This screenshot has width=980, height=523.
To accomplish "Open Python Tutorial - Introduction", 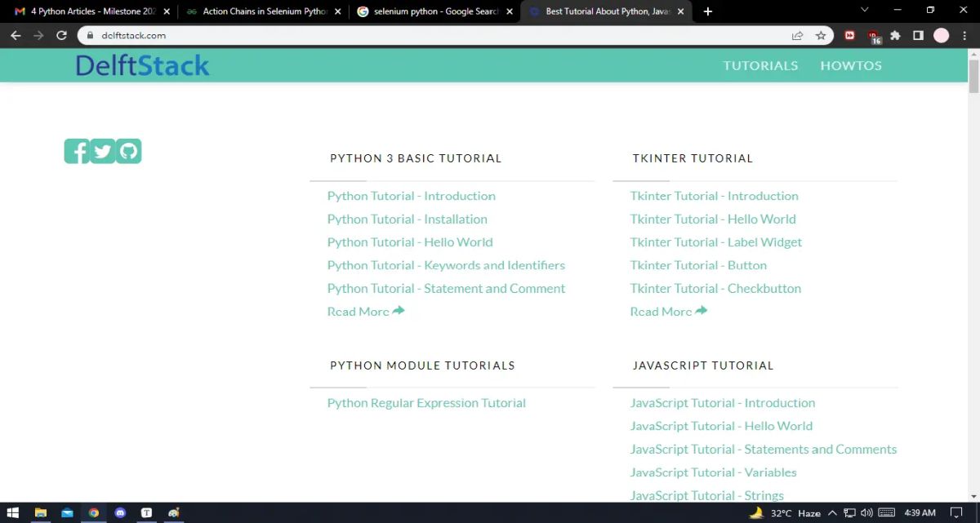I will (412, 196).
